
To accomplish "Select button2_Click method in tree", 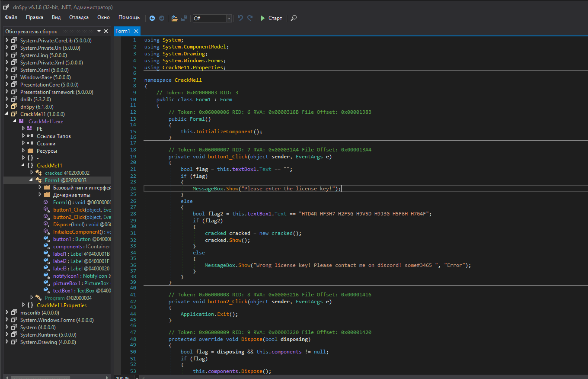I will coord(82,217).
